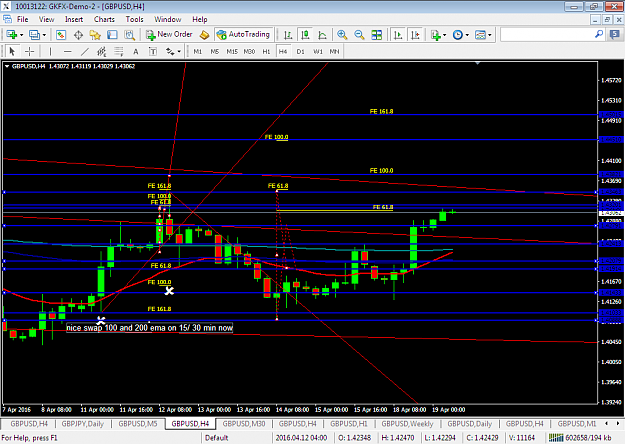Toggle Chart Shift

(x=415, y=35)
